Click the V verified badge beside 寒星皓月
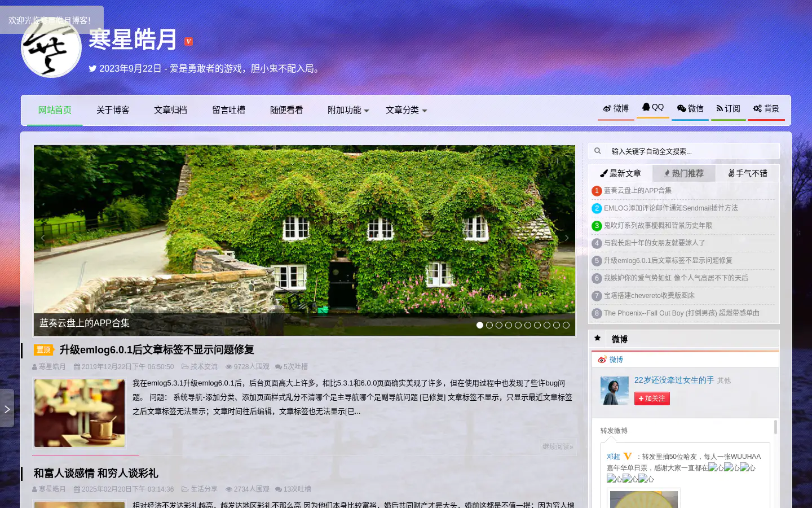Viewport: 812px width, 508px height. click(x=189, y=41)
